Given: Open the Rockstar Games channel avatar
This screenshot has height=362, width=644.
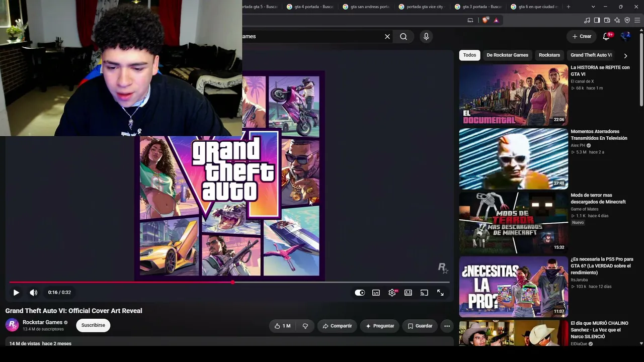Looking at the screenshot, I should (x=12, y=325).
